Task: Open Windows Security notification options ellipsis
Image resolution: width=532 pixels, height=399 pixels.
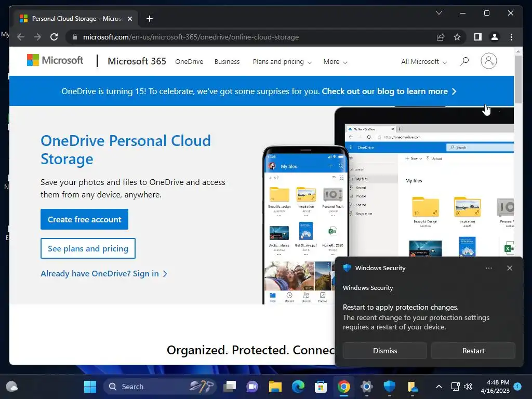Action: point(488,268)
